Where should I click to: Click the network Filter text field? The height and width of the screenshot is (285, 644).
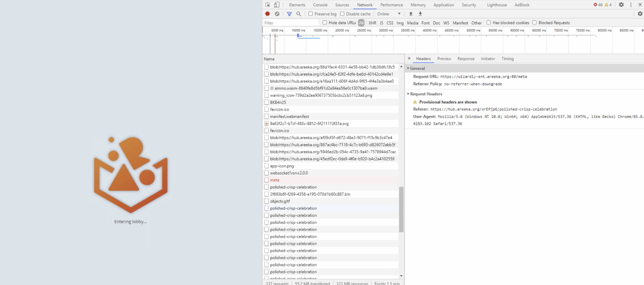point(291,23)
